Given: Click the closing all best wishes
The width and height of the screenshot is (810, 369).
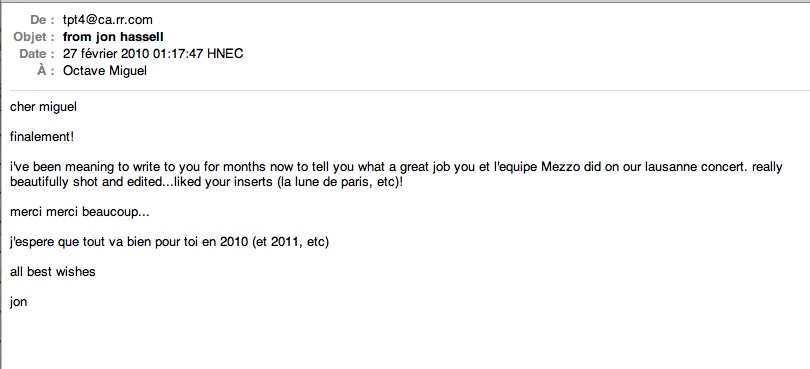Looking at the screenshot, I should pyautogui.click(x=53, y=272).
